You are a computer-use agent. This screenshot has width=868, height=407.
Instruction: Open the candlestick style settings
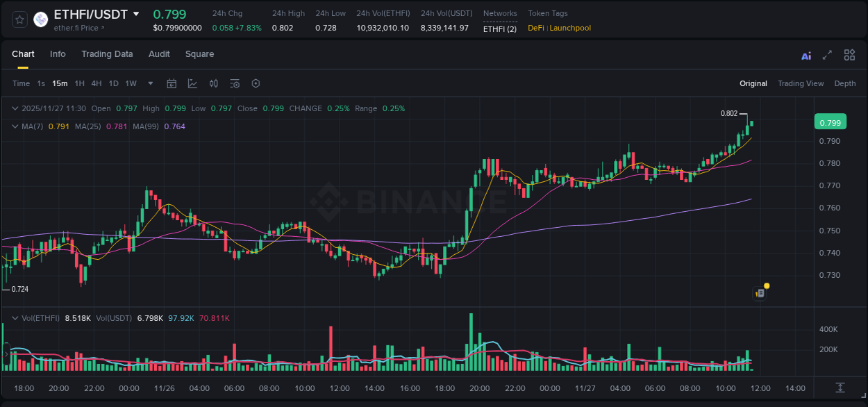tap(213, 83)
